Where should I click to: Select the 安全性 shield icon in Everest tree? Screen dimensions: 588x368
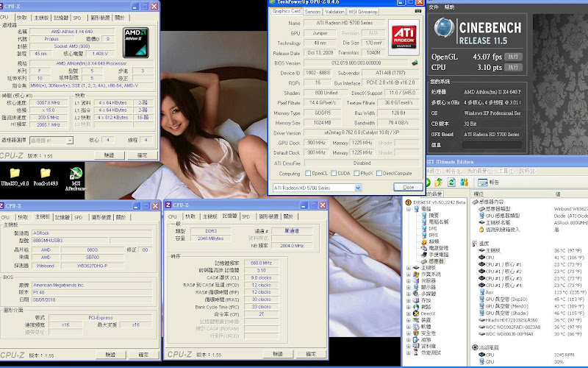pos(416,333)
